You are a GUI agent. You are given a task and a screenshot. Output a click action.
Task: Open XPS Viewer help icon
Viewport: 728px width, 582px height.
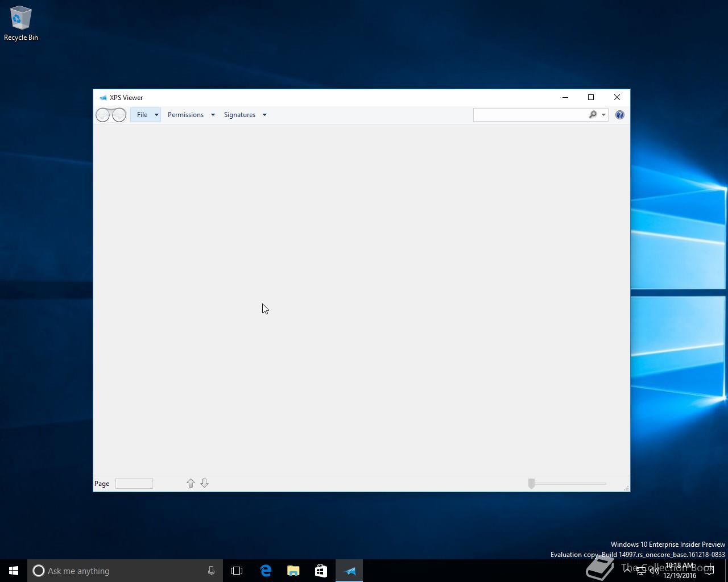click(x=620, y=115)
